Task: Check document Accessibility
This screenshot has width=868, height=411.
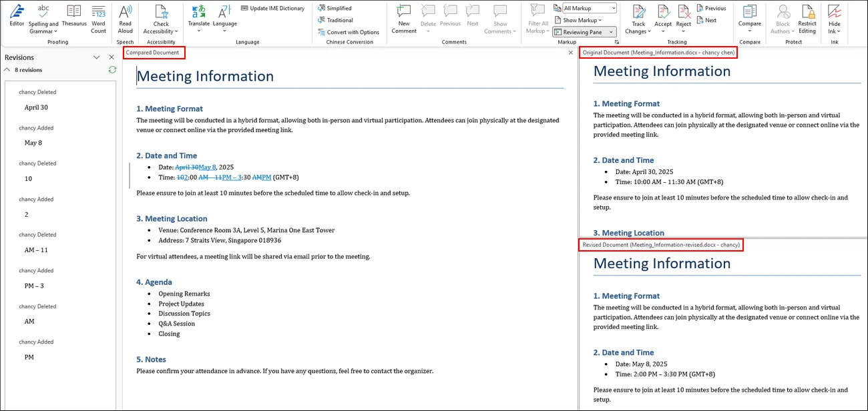Action: coord(160,19)
